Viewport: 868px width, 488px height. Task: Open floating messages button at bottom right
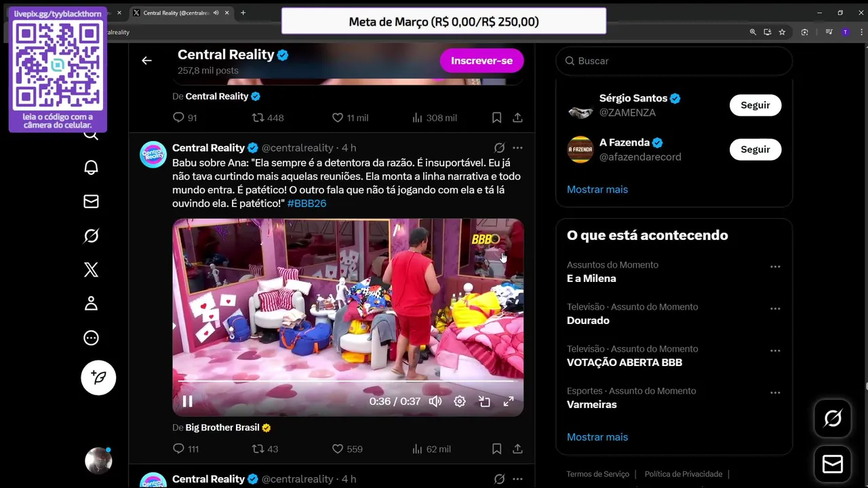click(x=833, y=464)
